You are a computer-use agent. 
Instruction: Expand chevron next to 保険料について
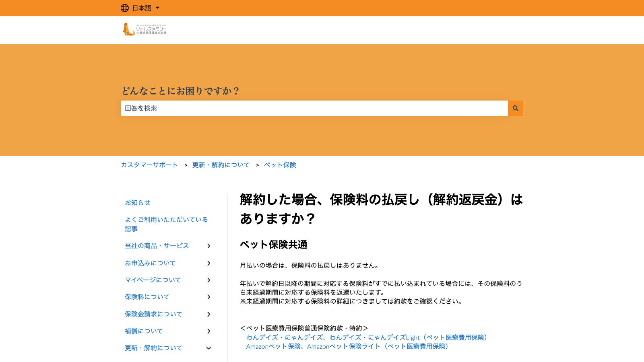click(x=208, y=297)
